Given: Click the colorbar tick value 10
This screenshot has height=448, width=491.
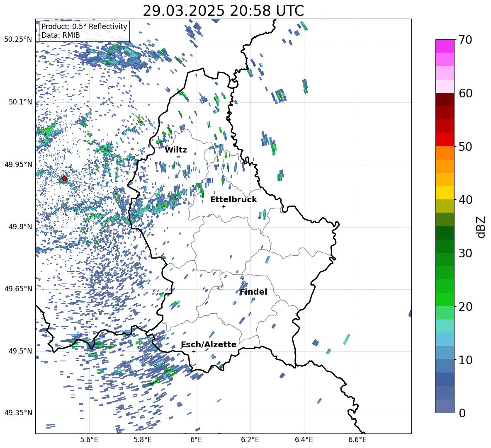Looking at the screenshot, I should pos(465,360).
